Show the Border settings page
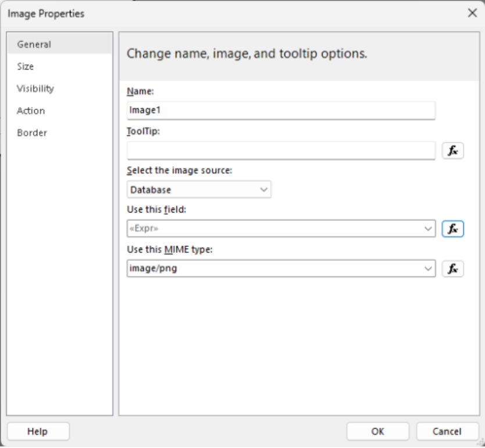Image resolution: width=485 pixels, height=448 pixels. coord(32,133)
